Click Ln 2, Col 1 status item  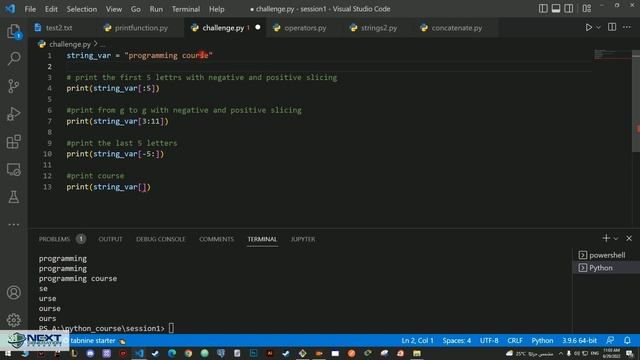tap(417, 340)
